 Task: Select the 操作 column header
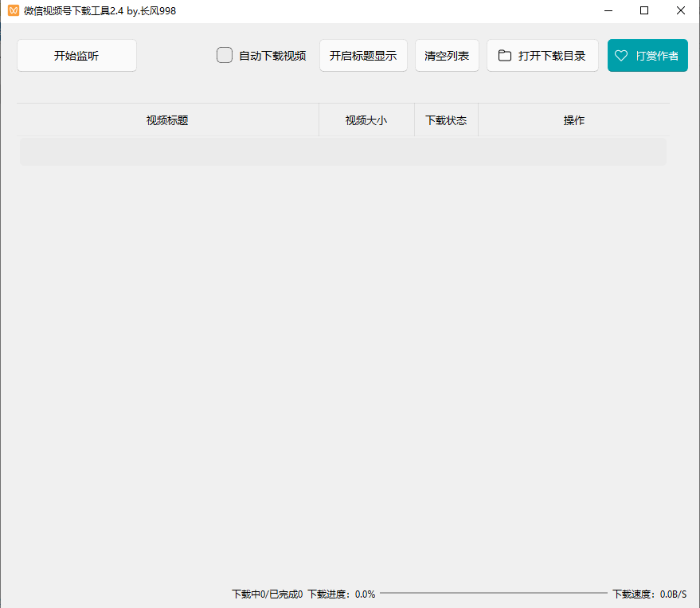tap(573, 120)
